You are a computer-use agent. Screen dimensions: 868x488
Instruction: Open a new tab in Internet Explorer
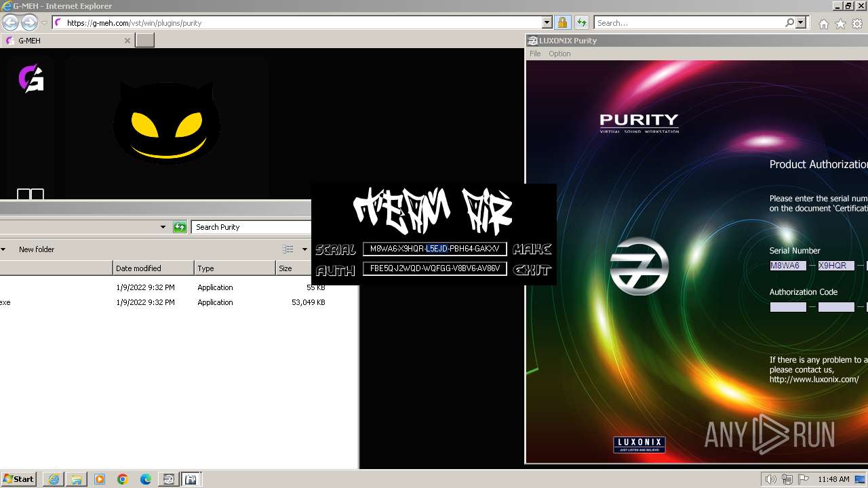[x=145, y=41]
